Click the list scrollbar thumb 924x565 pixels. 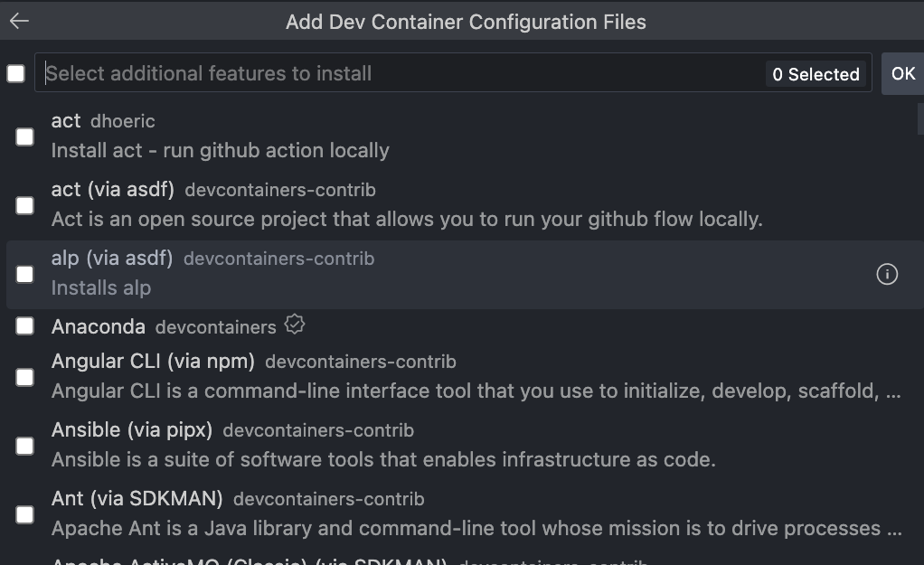pos(919,118)
